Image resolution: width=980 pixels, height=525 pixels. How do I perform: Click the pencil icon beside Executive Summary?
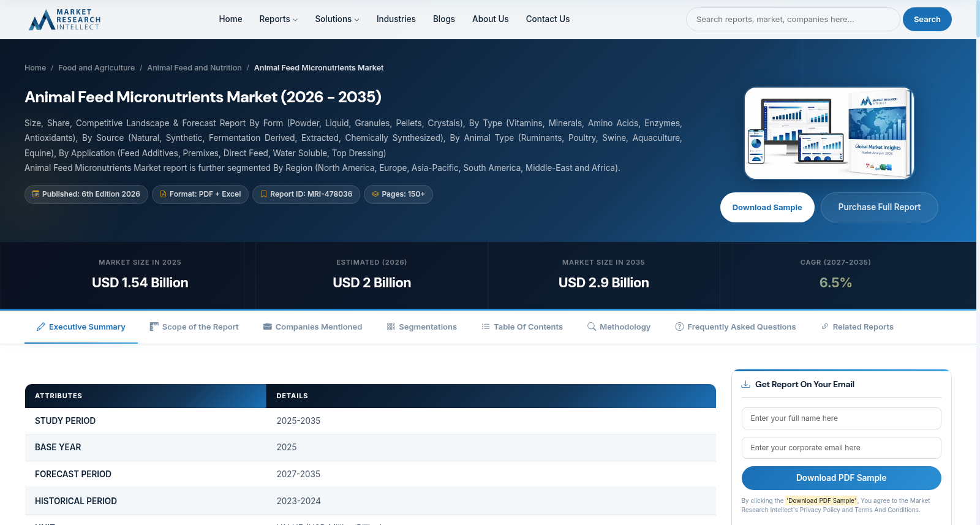tap(41, 327)
